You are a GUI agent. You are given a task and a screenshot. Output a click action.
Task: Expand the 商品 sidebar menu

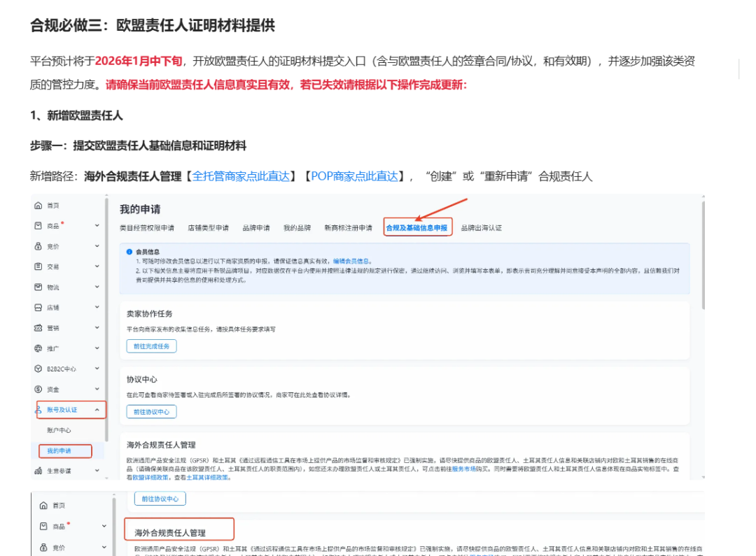tap(96, 225)
